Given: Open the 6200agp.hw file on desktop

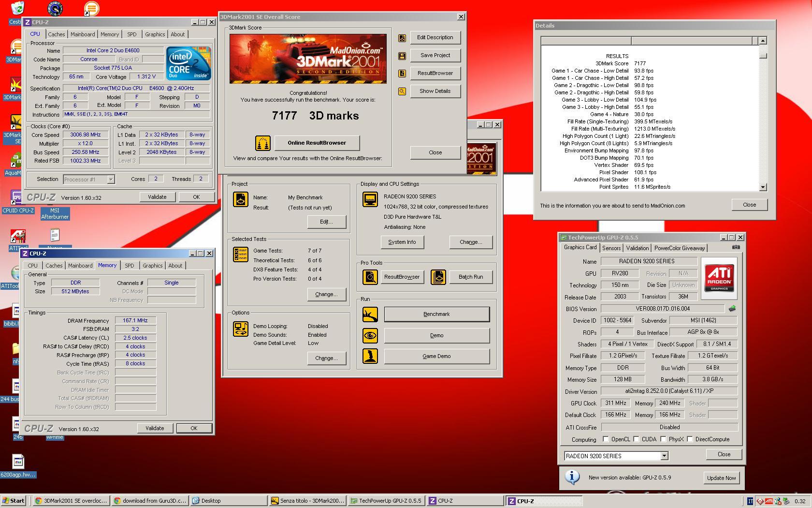Looking at the screenshot, I should point(18,466).
